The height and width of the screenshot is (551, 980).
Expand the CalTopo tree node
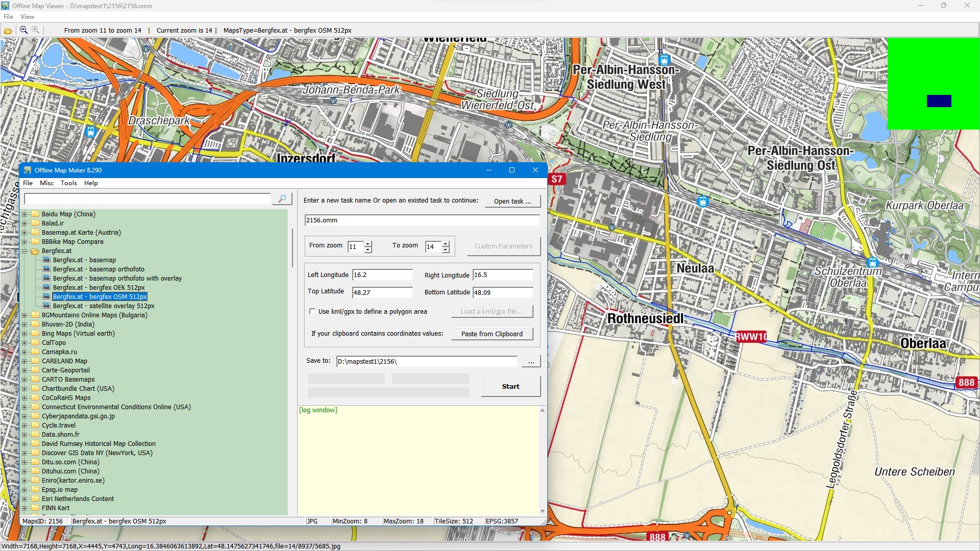click(24, 343)
